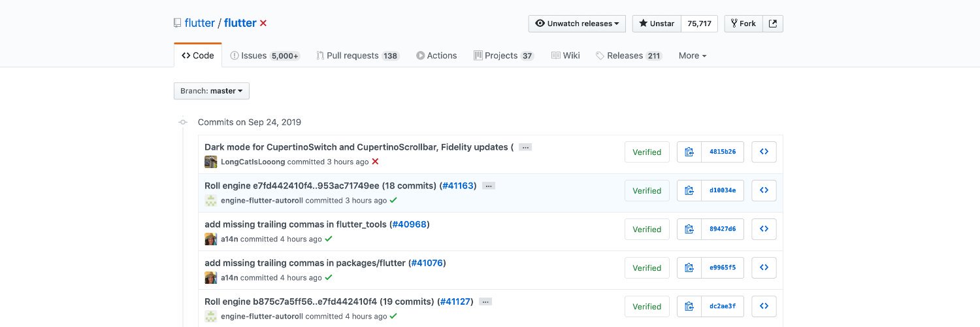This screenshot has width=980, height=327.
Task: Open commit hash e9965f5
Action: 723,267
